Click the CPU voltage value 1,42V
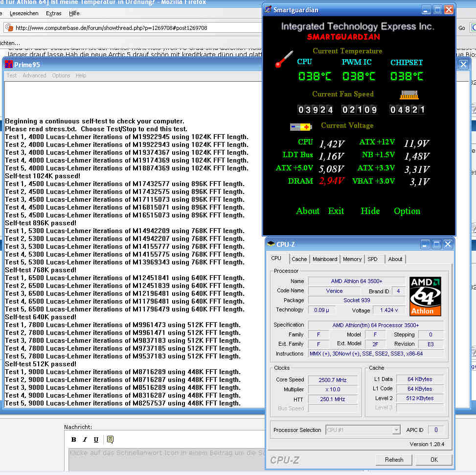 pyautogui.click(x=332, y=143)
